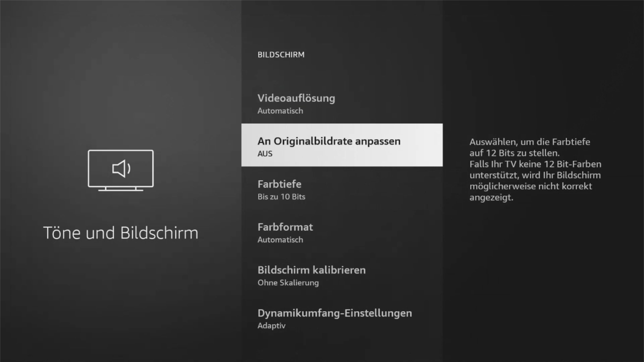Click the BILDSCHIRM section header
644x362 pixels.
tap(281, 55)
